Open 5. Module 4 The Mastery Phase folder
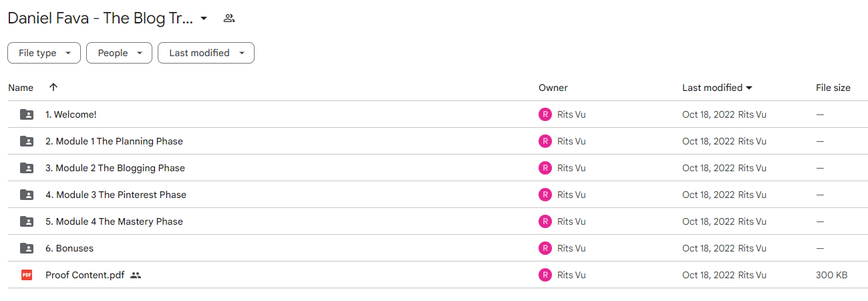Screen dimensions: 868x301 click(114, 221)
